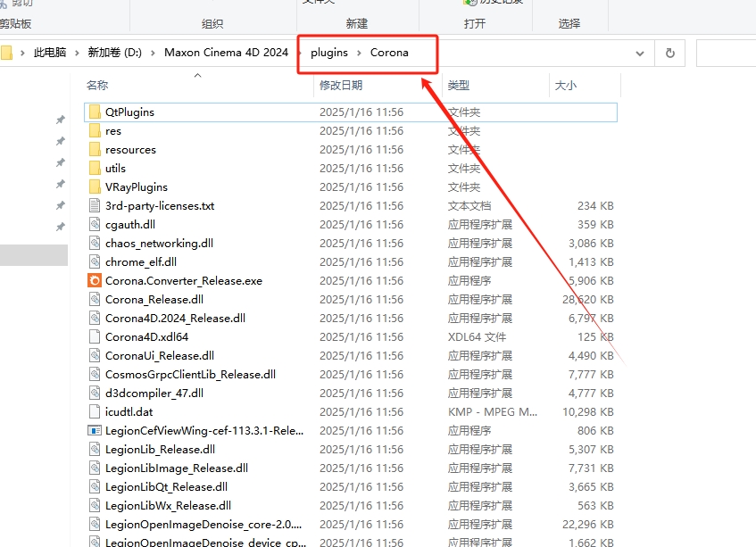756x547 pixels.
Task: Expand chevron after 此电脑 in breadcrumb
Action: click(77, 53)
